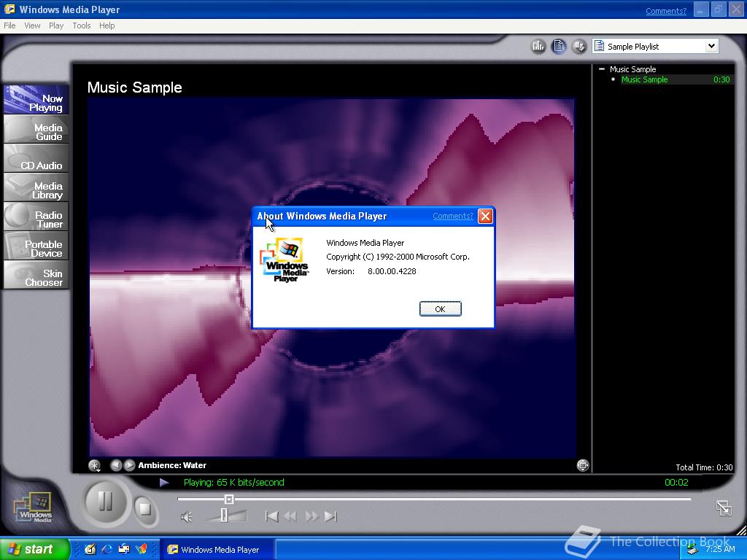Pause playback with the large pause button
This screenshot has height=560, width=747.
click(x=105, y=502)
